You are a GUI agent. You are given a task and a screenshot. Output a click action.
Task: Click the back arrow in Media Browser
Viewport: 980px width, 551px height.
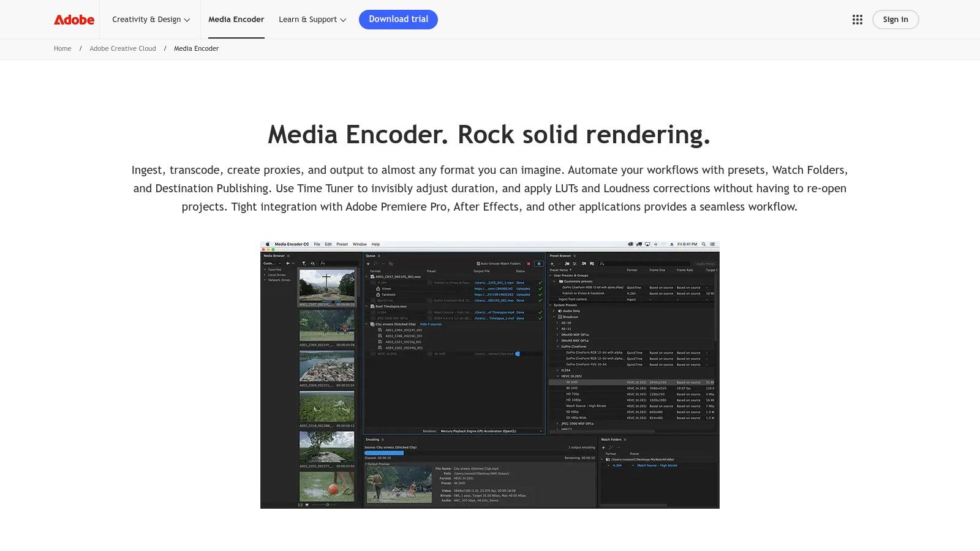point(287,263)
